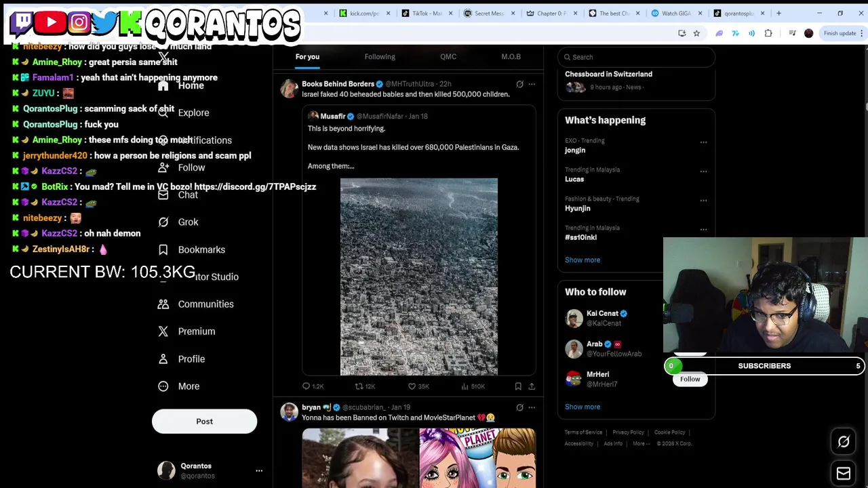This screenshot has height=488, width=868.
Task: Open the browser profile avatar
Action: (x=808, y=33)
